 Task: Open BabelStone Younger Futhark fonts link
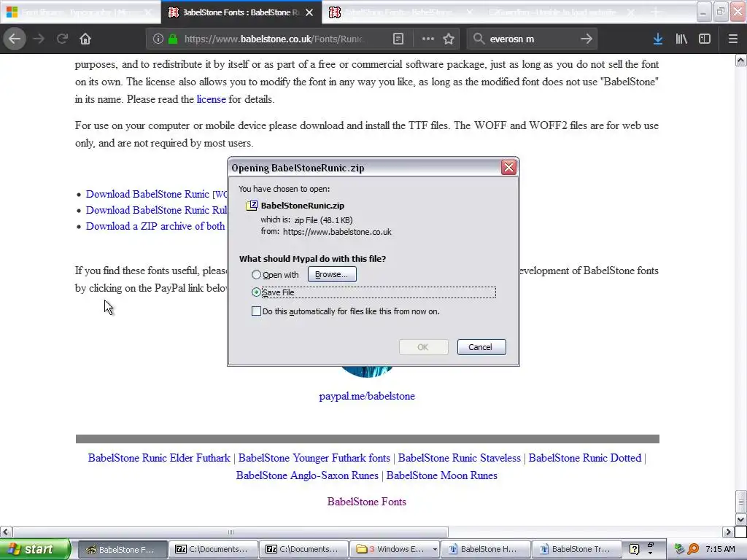click(x=314, y=458)
